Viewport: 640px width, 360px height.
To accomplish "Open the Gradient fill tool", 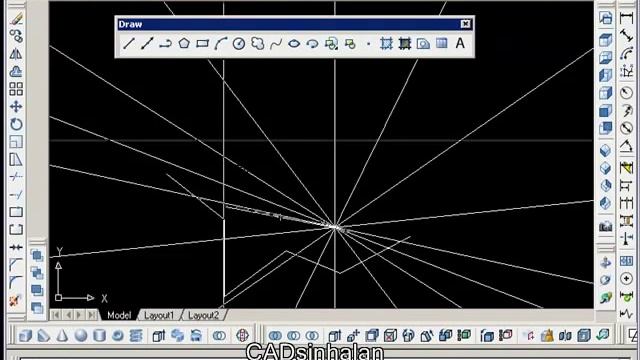I will [404, 43].
